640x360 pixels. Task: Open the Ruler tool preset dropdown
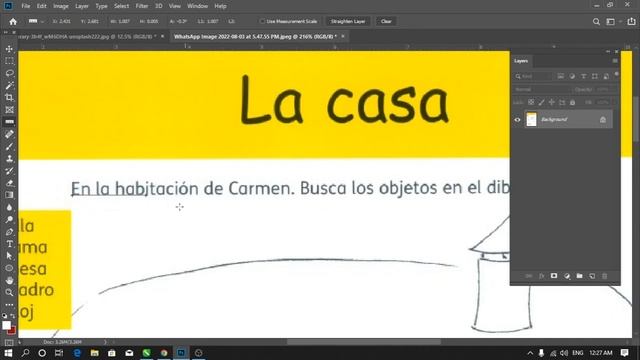(36, 21)
